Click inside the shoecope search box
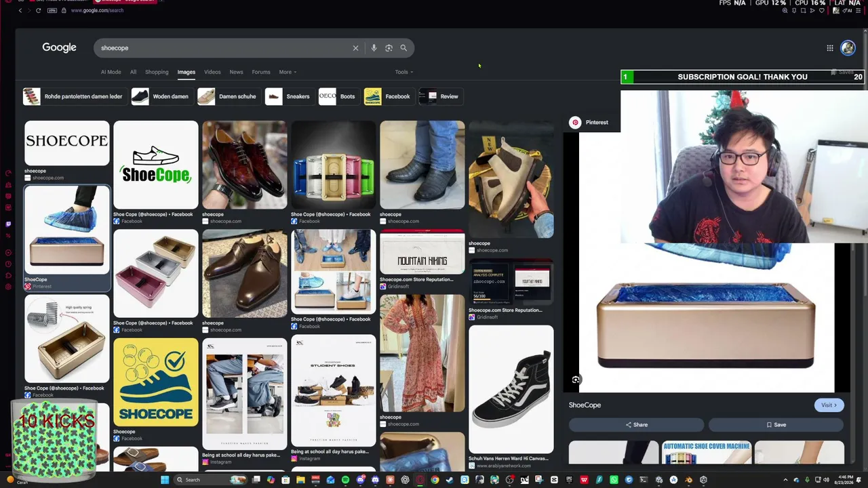 (x=224, y=48)
